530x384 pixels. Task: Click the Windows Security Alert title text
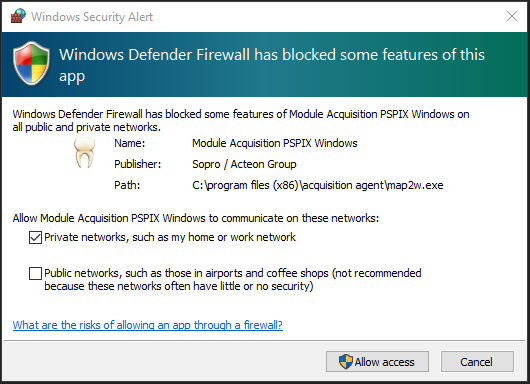pos(92,17)
